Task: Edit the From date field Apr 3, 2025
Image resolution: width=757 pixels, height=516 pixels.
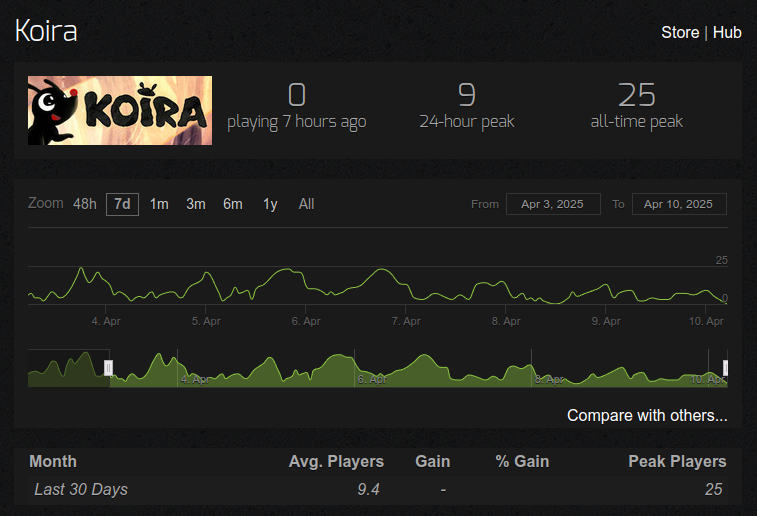Action: [553, 204]
